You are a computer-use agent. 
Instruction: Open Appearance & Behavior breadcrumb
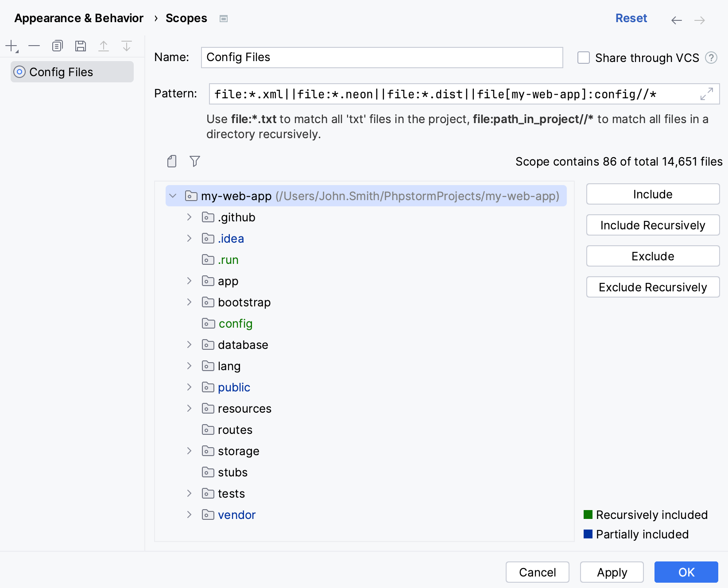[78, 18]
